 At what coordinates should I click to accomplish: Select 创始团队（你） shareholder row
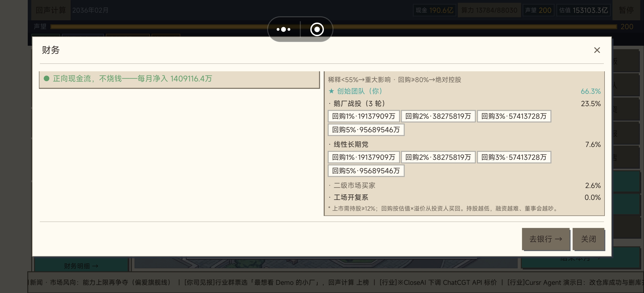point(464,91)
